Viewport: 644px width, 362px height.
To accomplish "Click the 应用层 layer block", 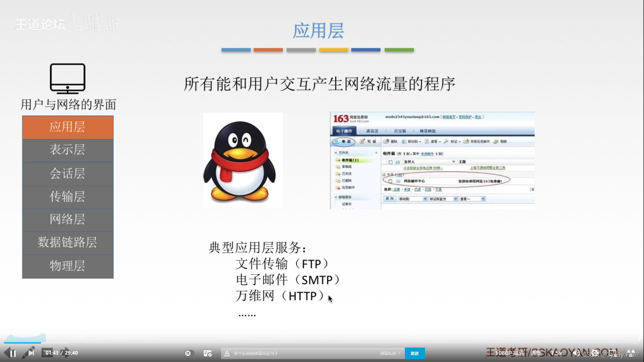I will [x=68, y=127].
